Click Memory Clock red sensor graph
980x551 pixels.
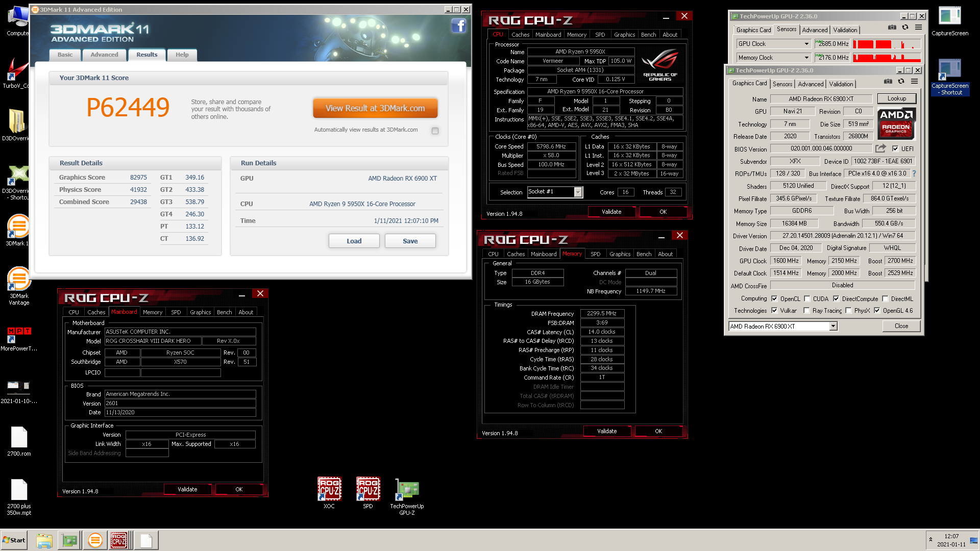887,58
